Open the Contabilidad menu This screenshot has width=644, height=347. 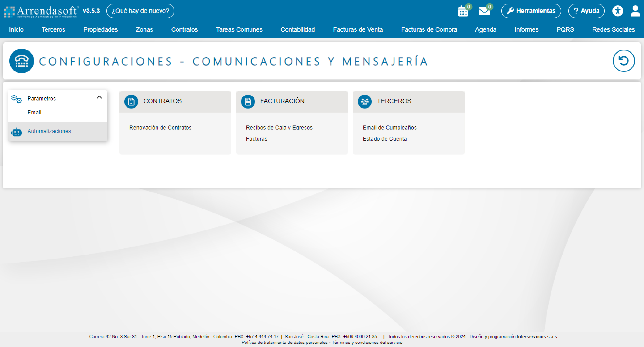pyautogui.click(x=298, y=29)
